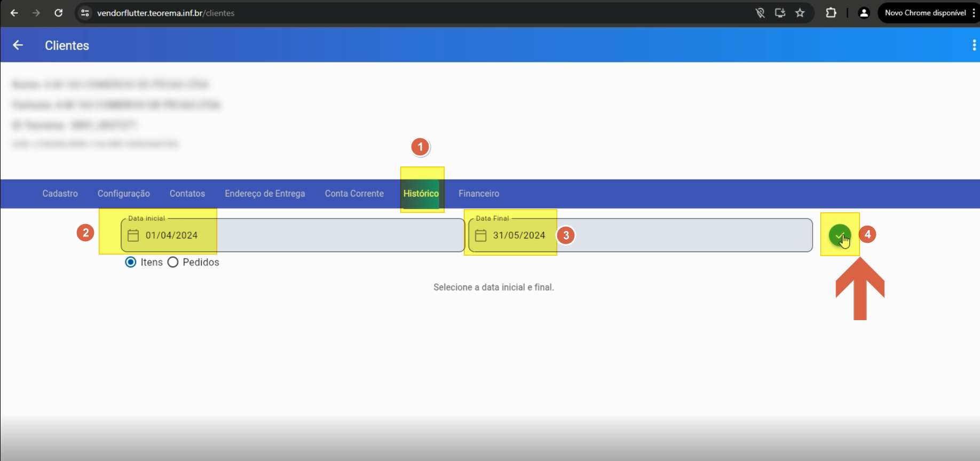Viewport: 980px width, 461px height.
Task: Open calendar icon in Data inicial field
Action: pos(133,235)
